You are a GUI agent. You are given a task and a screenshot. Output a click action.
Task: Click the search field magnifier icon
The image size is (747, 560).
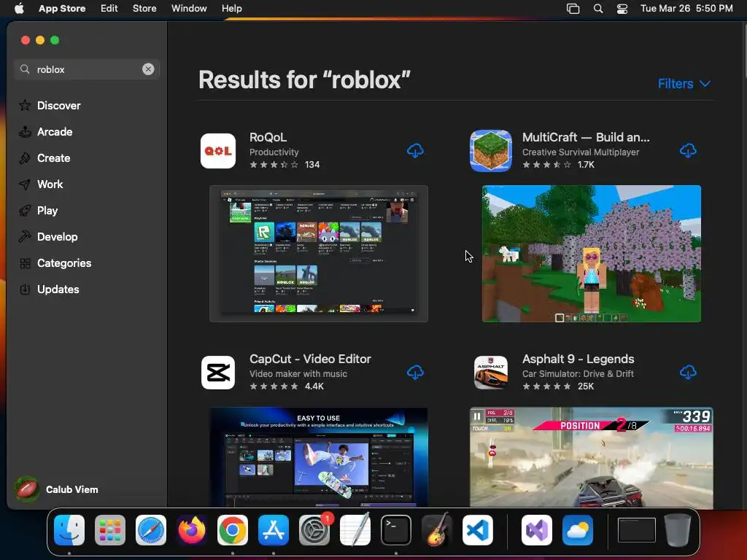coord(25,69)
